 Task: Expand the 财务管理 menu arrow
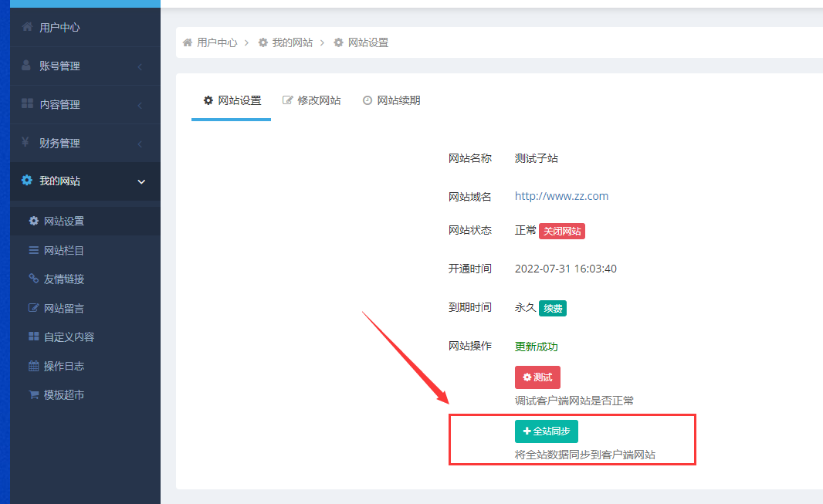[141, 144]
